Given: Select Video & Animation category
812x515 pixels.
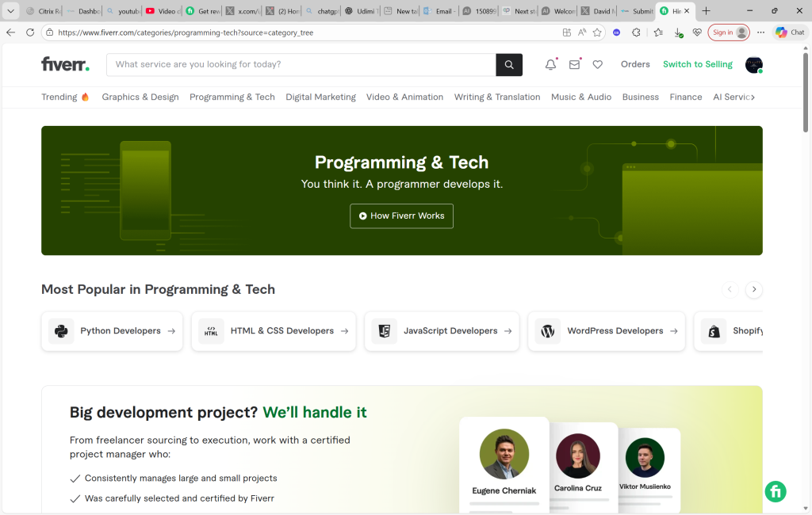Looking at the screenshot, I should click(x=404, y=97).
